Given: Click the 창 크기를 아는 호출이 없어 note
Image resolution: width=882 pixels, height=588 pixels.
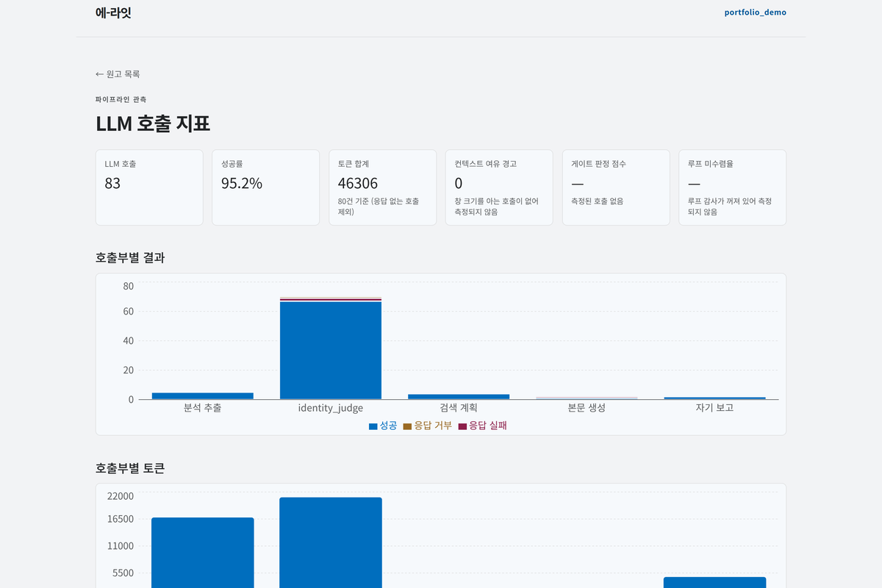Looking at the screenshot, I should point(496,207).
